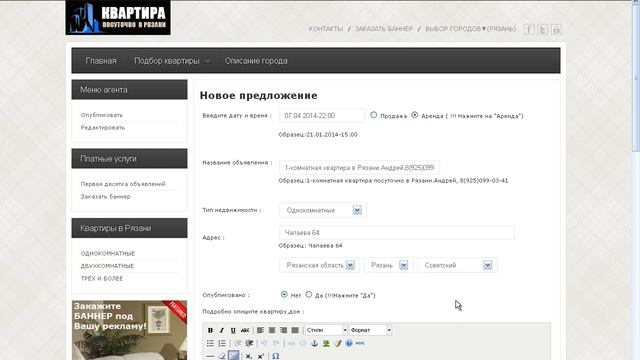Image resolution: width=640 pixels, height=360 pixels.
Task: Click the 'Закажите баннер' advertisement image
Action: (129, 330)
